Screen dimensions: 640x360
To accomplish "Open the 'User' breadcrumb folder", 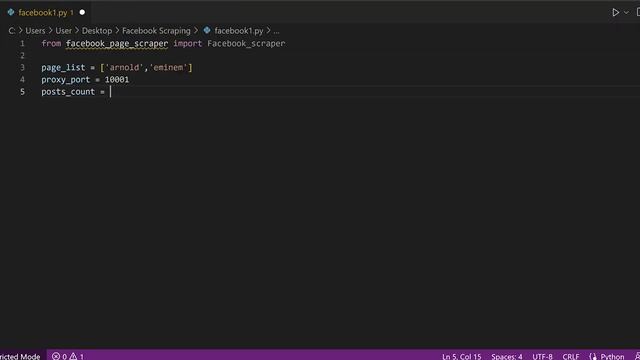I will point(63,31).
